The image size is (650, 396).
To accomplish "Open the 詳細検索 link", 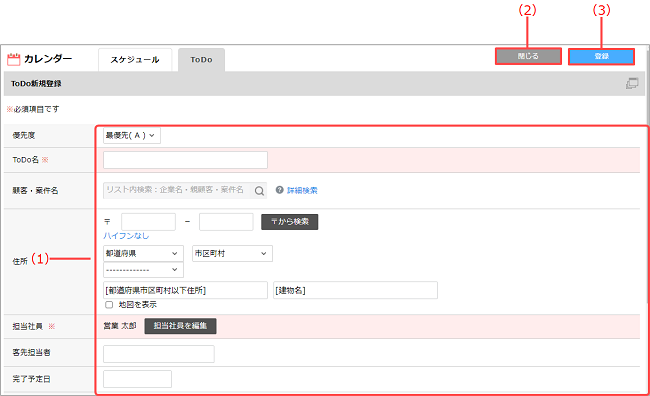I will tap(302, 190).
